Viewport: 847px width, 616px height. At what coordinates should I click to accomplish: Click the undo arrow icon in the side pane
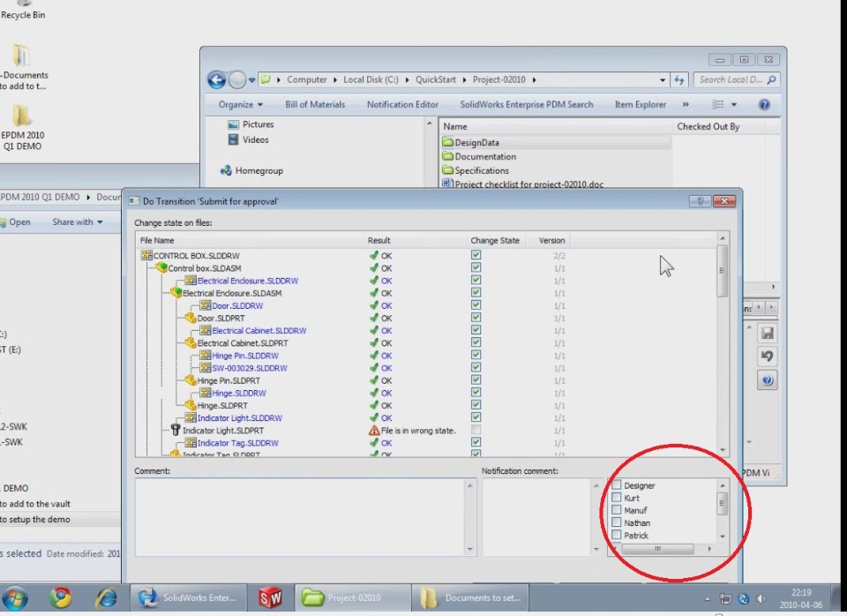(767, 356)
